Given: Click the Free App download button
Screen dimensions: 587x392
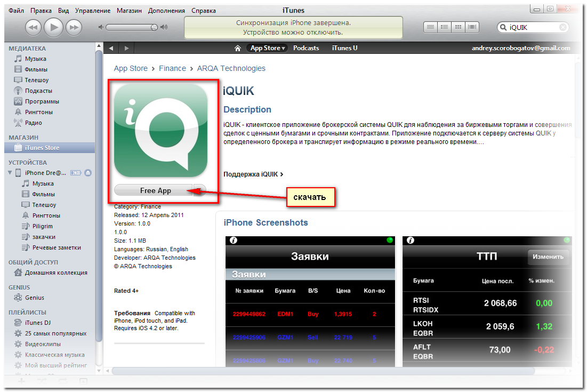Looking at the screenshot, I should point(154,190).
